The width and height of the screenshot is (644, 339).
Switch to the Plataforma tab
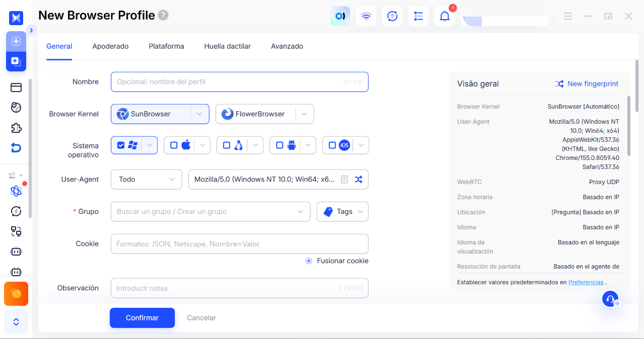tap(166, 46)
